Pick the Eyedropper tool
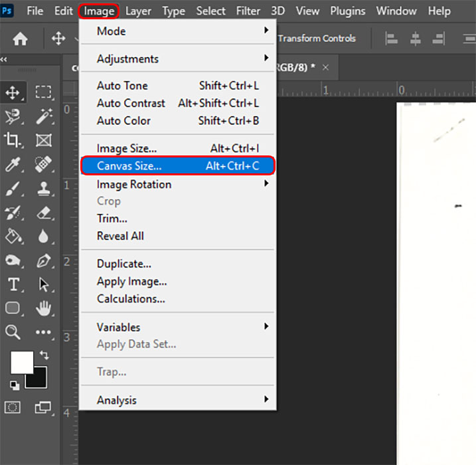Viewport: 476px width, 465px height. pyautogui.click(x=13, y=164)
